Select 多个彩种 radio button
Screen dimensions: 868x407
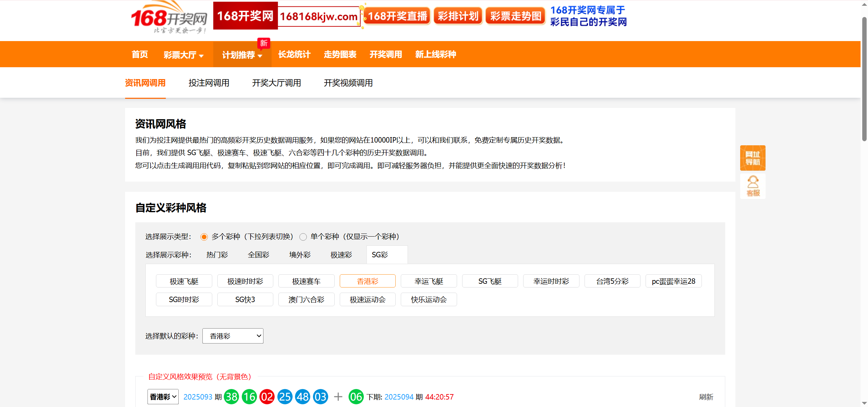point(204,237)
